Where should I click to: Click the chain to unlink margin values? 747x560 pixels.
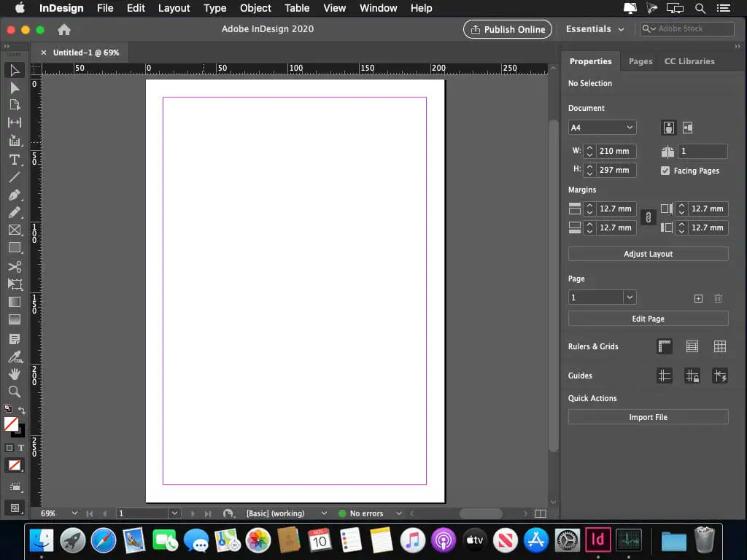[x=648, y=217]
